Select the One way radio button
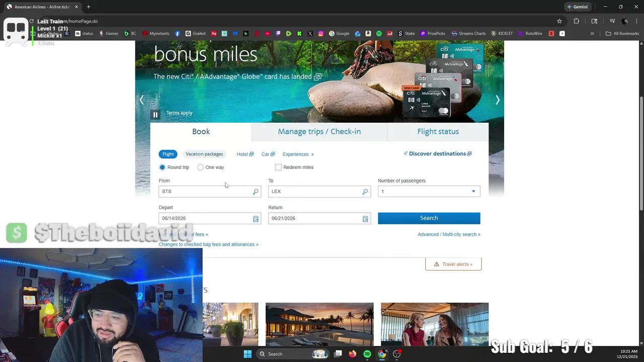Image resolution: width=644 pixels, height=362 pixels. 201,167
